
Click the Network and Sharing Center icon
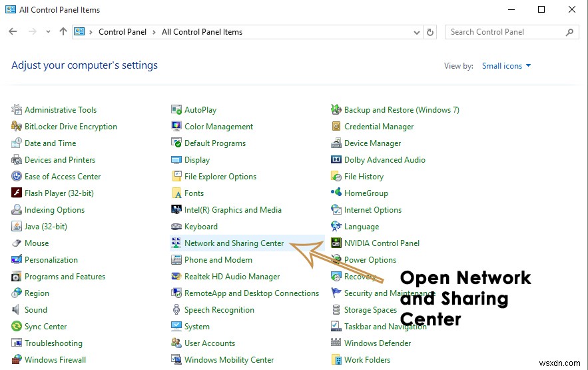click(x=176, y=243)
